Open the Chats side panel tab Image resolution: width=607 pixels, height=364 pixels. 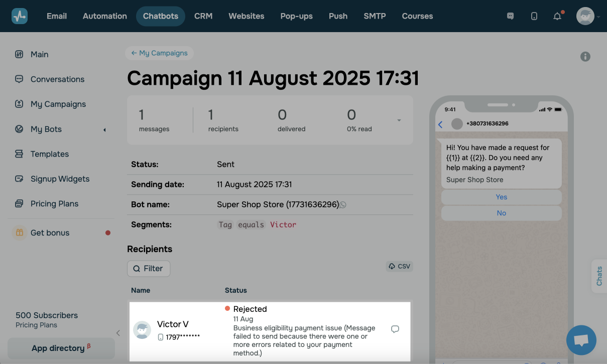[599, 276]
